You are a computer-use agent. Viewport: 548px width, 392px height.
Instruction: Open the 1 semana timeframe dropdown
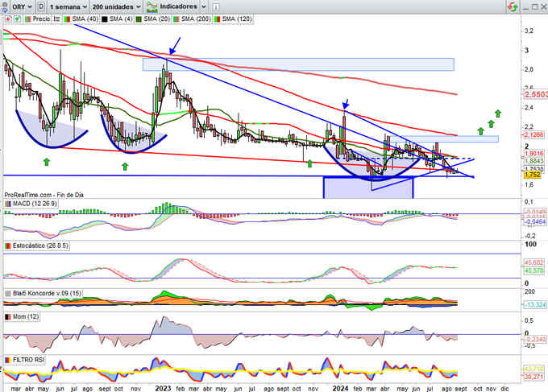68,6
